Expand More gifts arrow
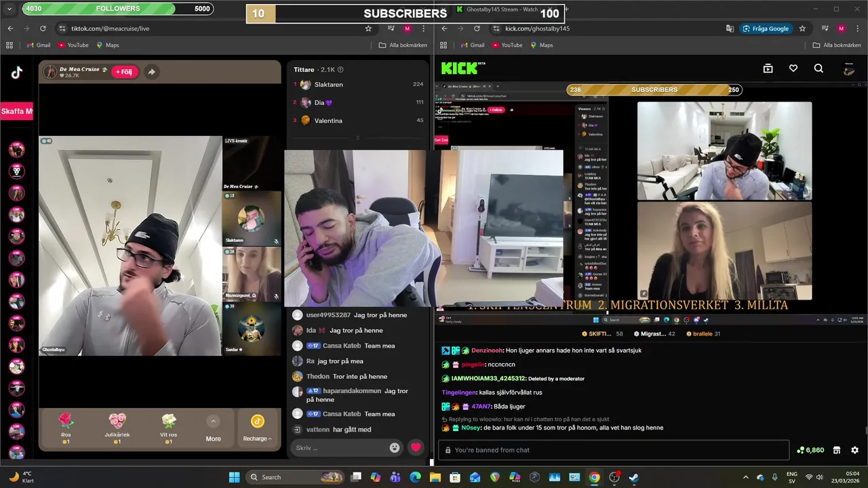The image size is (868, 488). click(x=213, y=422)
